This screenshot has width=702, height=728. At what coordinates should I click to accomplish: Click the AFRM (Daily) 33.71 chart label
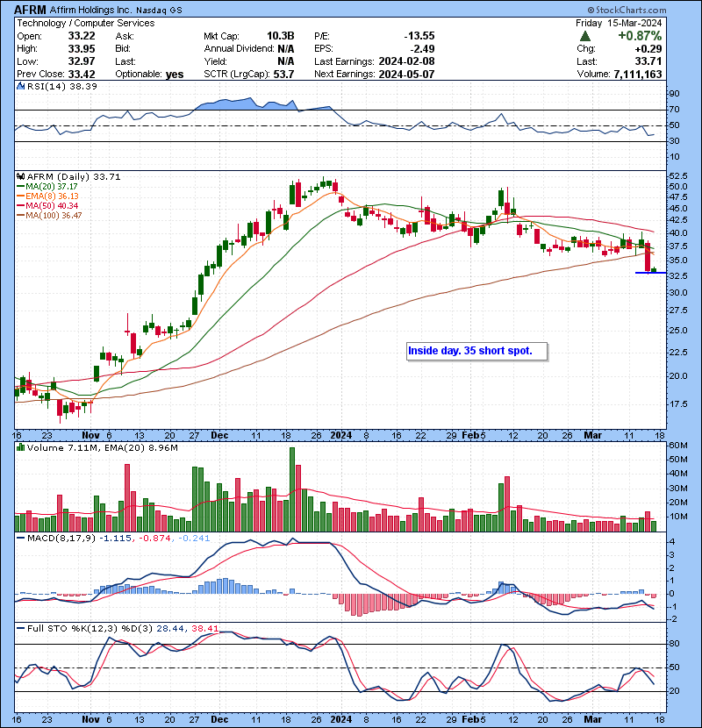74,177
